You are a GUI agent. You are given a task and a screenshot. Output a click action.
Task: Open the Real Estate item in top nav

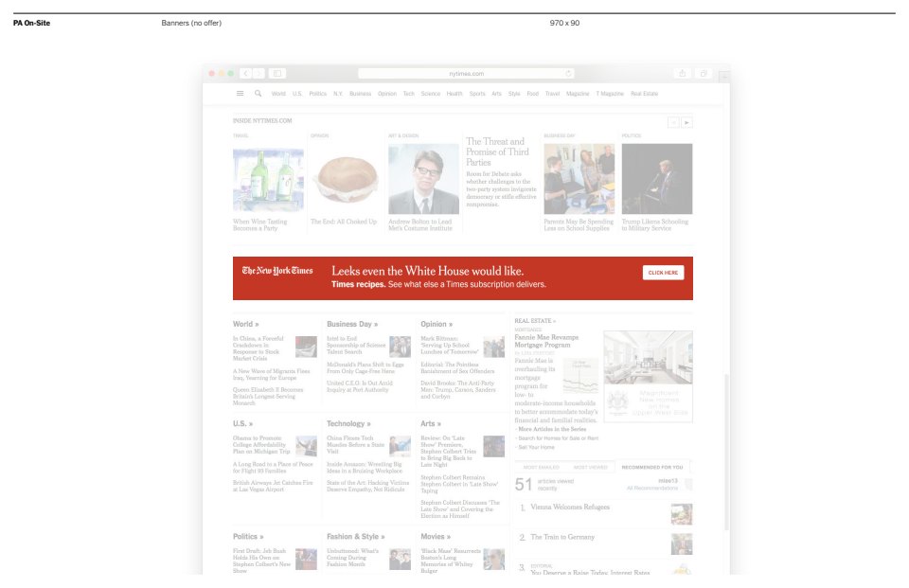click(x=644, y=94)
